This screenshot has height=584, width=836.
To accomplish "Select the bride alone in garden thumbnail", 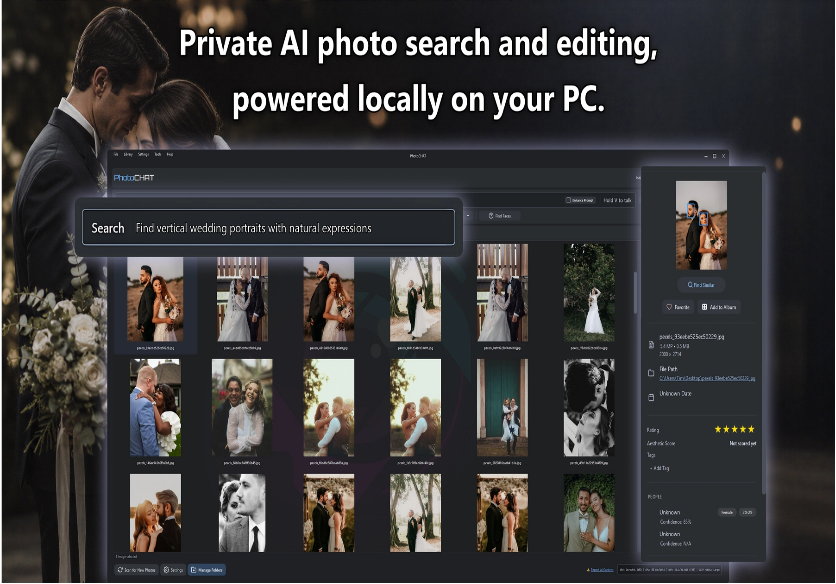I will pos(589,293).
